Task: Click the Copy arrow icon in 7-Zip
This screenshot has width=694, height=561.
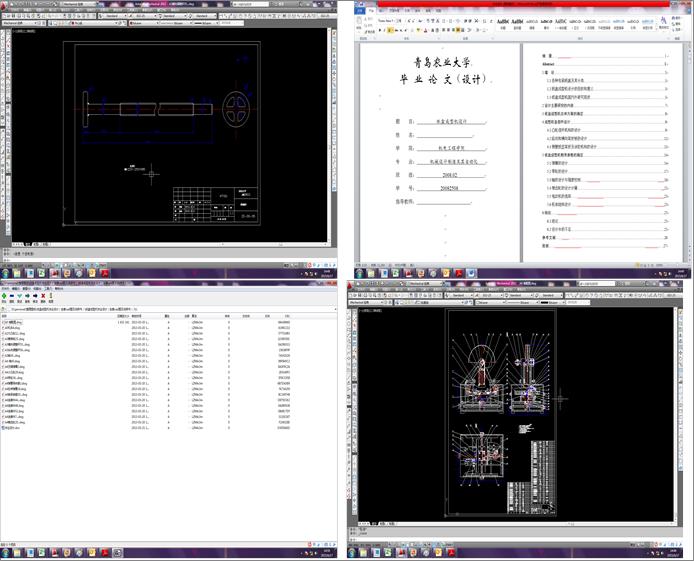Action: point(25,296)
